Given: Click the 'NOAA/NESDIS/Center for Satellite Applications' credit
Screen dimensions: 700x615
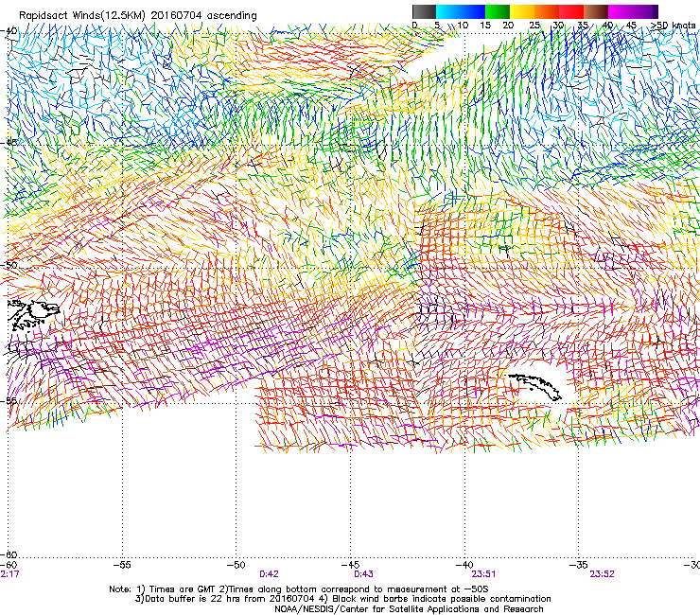Looking at the screenshot, I should click(x=409, y=609).
